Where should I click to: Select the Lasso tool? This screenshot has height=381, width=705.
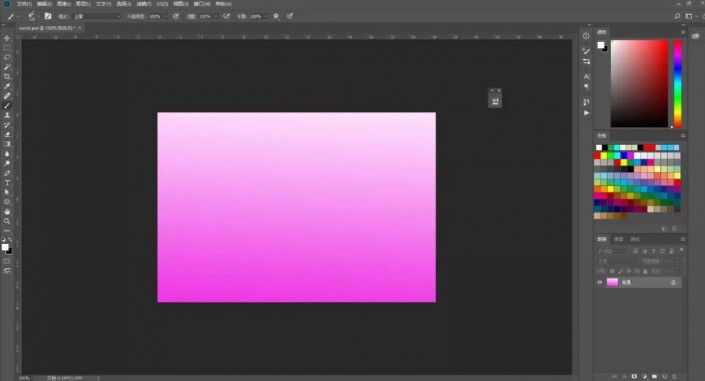(7, 57)
